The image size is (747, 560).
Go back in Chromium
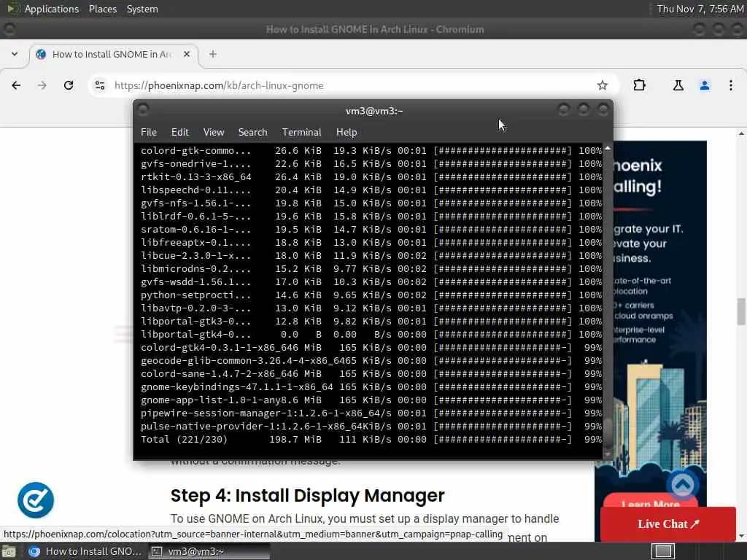pyautogui.click(x=16, y=85)
